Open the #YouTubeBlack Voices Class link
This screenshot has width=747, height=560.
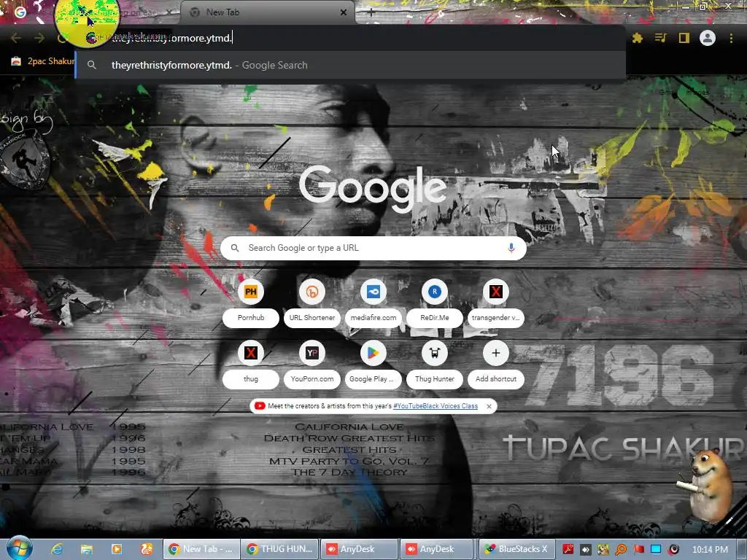(436, 406)
